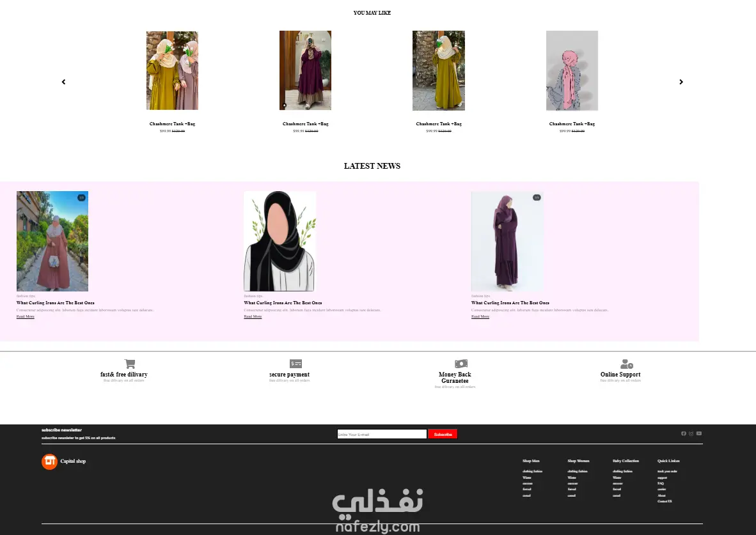Click the secure payment card icon

click(295, 364)
